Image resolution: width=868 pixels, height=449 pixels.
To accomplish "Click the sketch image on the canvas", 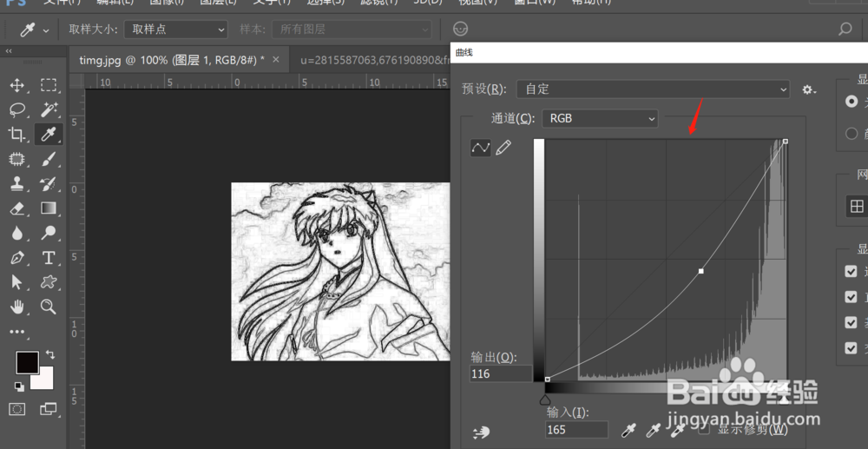I will [340, 272].
